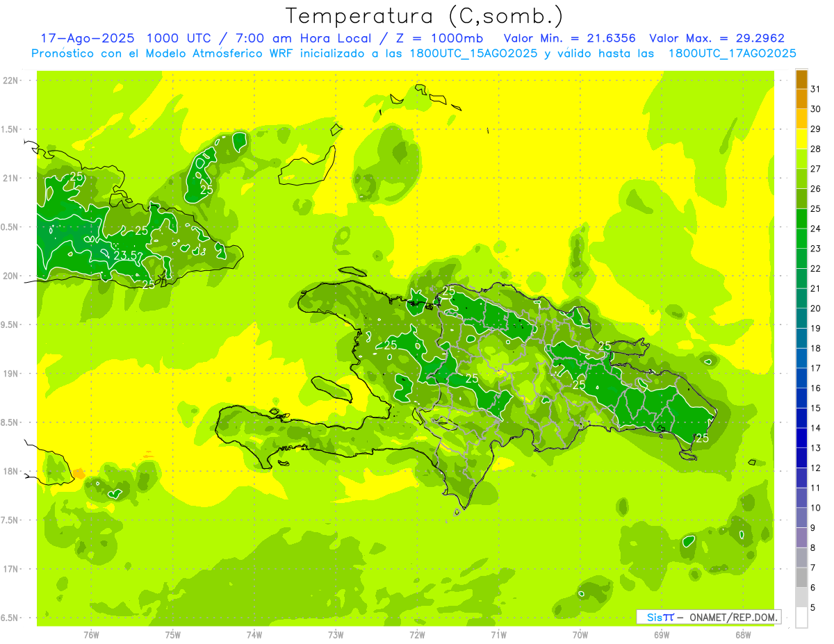Click the "74W" longitude label
This screenshot has width=834, height=644.
(254, 635)
